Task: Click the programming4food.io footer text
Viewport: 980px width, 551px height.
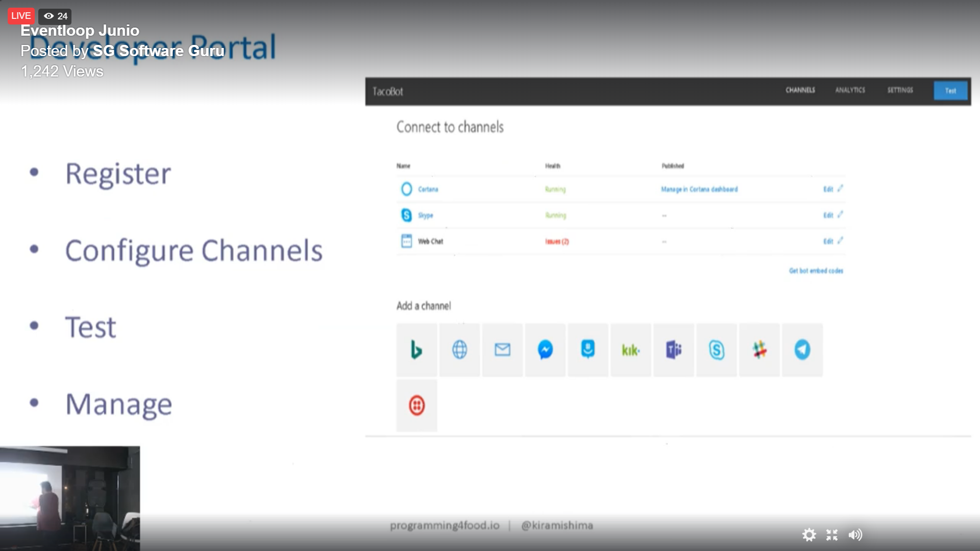Action: 445,525
